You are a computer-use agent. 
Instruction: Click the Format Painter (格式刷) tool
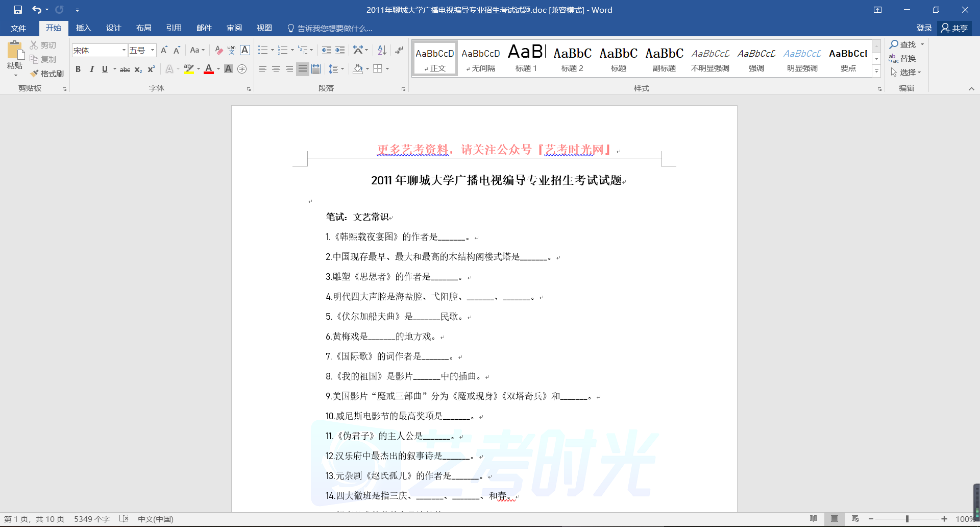(47, 74)
